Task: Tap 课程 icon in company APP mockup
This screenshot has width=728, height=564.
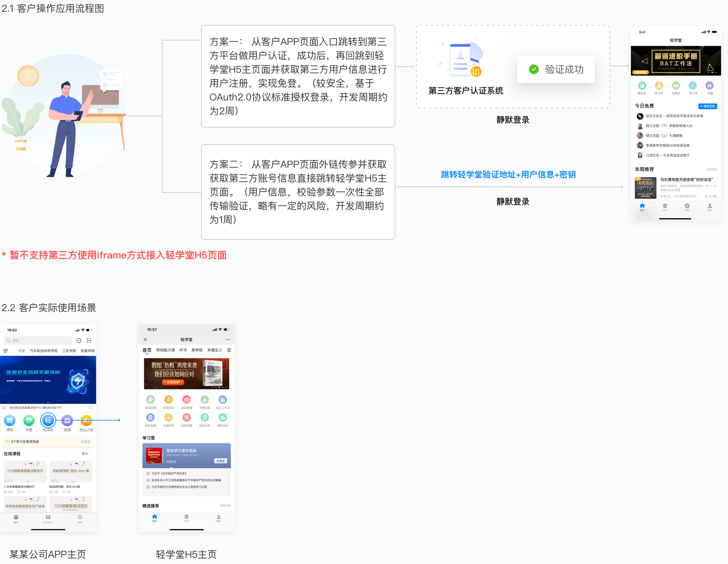Action: pos(10,421)
